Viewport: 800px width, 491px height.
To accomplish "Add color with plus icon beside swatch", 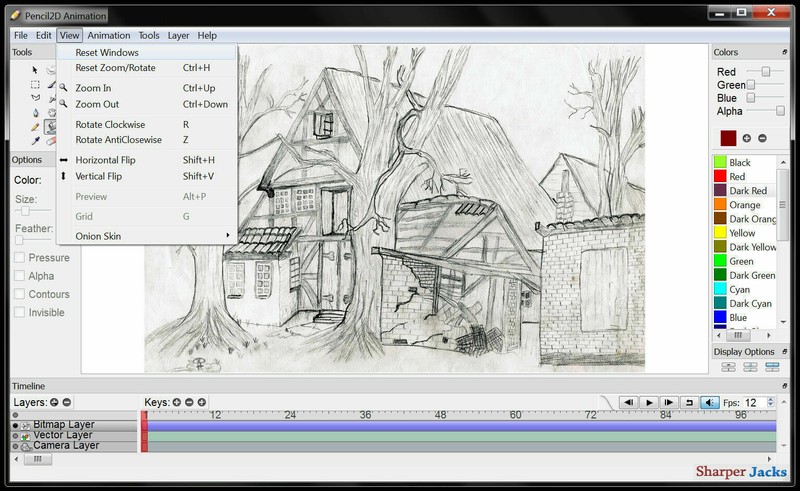I will click(746, 138).
